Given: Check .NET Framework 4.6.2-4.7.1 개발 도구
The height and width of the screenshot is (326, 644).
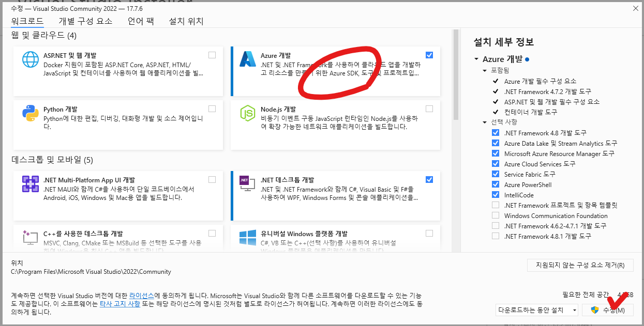Looking at the screenshot, I should [496, 226].
